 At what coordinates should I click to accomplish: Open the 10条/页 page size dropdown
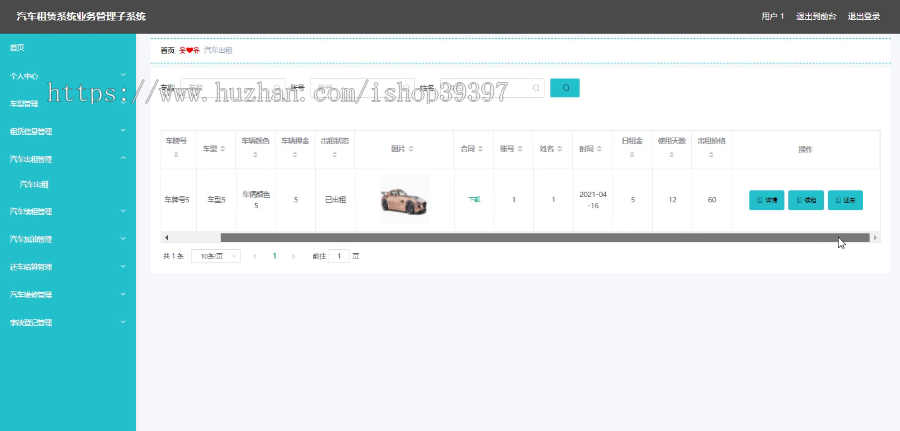click(x=216, y=256)
